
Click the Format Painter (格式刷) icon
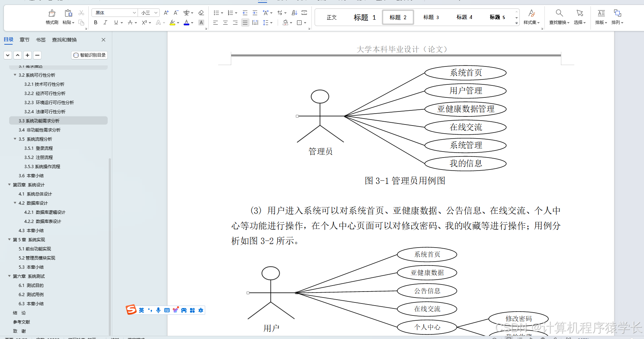[x=52, y=13]
